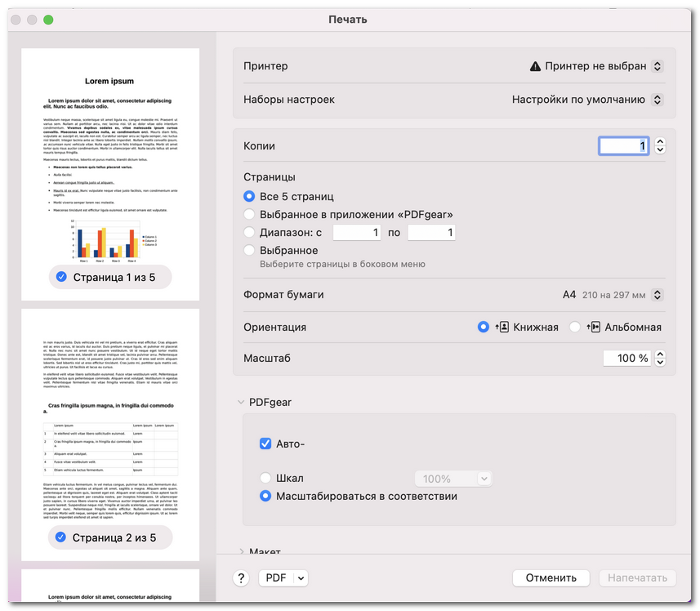
Task: Select the Шкал scale radio button
Action: (x=265, y=478)
